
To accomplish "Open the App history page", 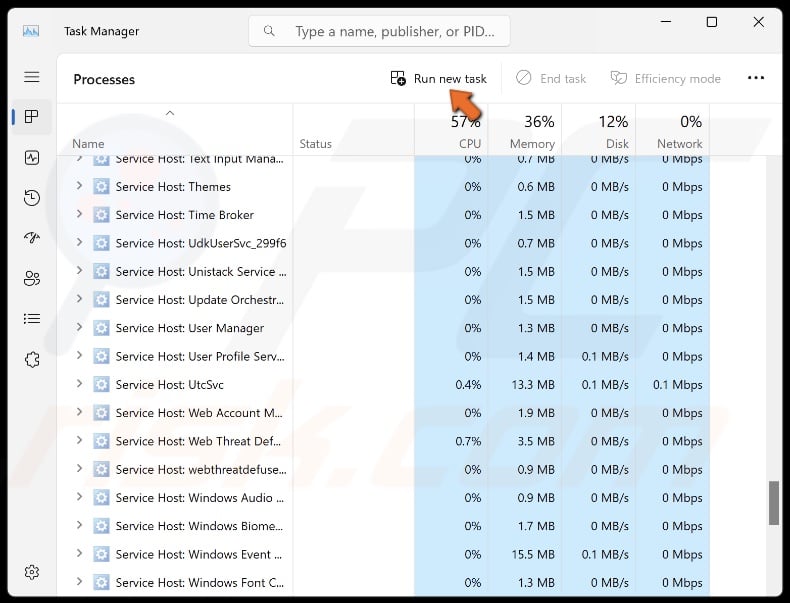I will click(x=31, y=198).
